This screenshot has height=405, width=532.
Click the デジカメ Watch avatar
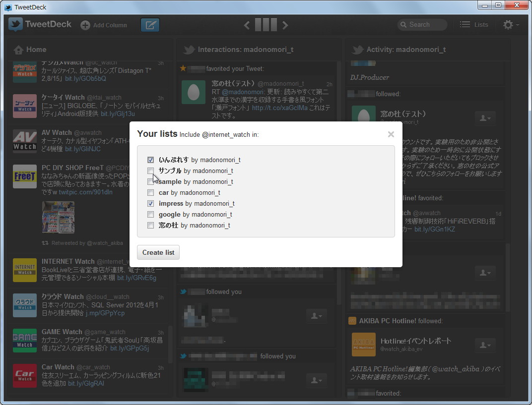pos(25,72)
